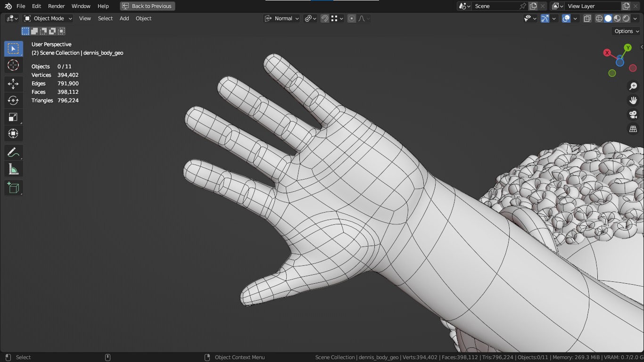
Task: Open the Window menu
Action: (x=81, y=6)
